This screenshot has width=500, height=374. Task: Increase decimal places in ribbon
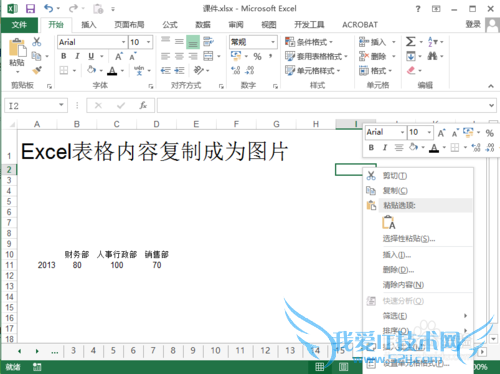236,70
